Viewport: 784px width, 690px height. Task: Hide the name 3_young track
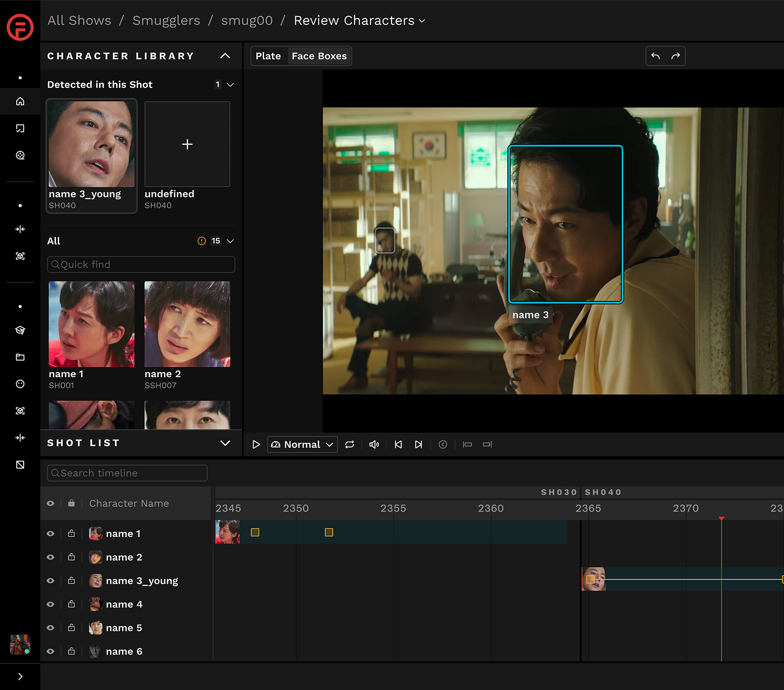[x=50, y=581]
